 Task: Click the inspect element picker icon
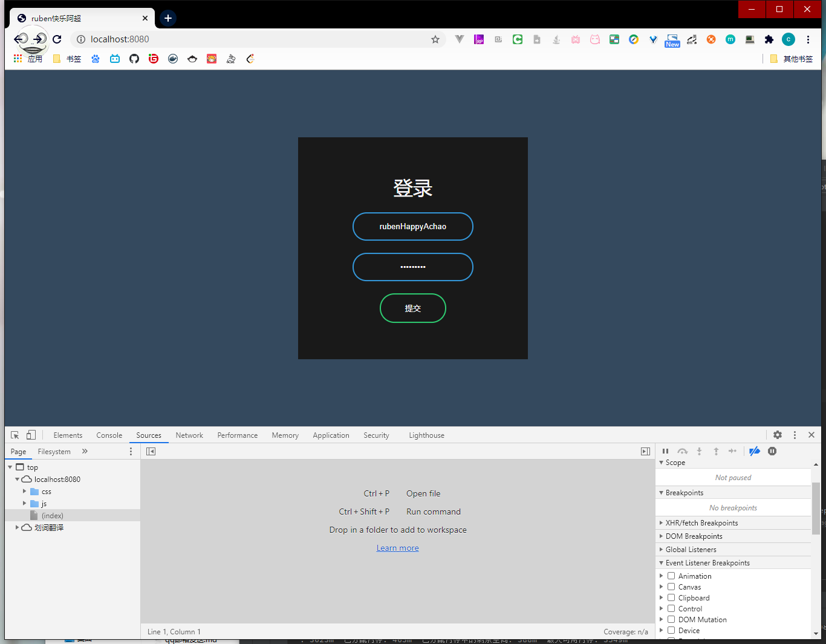(15, 435)
